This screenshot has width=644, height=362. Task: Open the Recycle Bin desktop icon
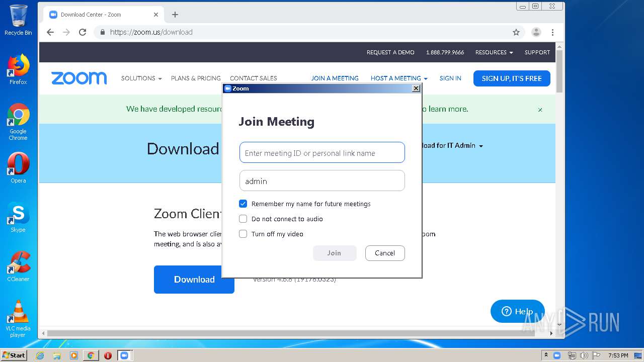(x=18, y=20)
